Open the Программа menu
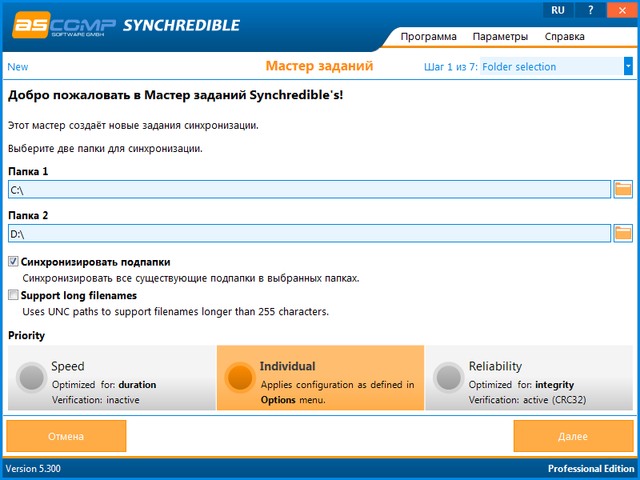The height and width of the screenshot is (480, 640). 428,37
